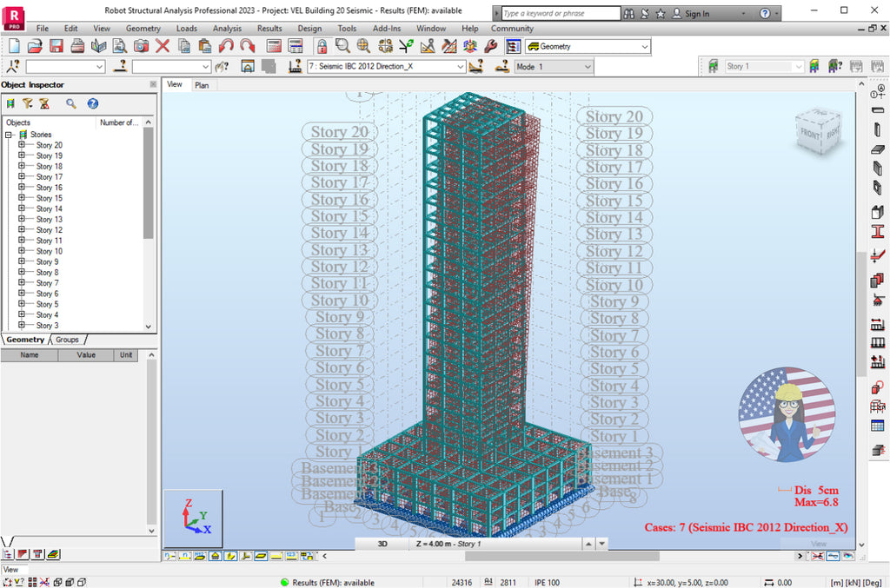Toggle the filter funnel icon in Object Inspector
Screen dimensions: 890x588
coord(27,103)
